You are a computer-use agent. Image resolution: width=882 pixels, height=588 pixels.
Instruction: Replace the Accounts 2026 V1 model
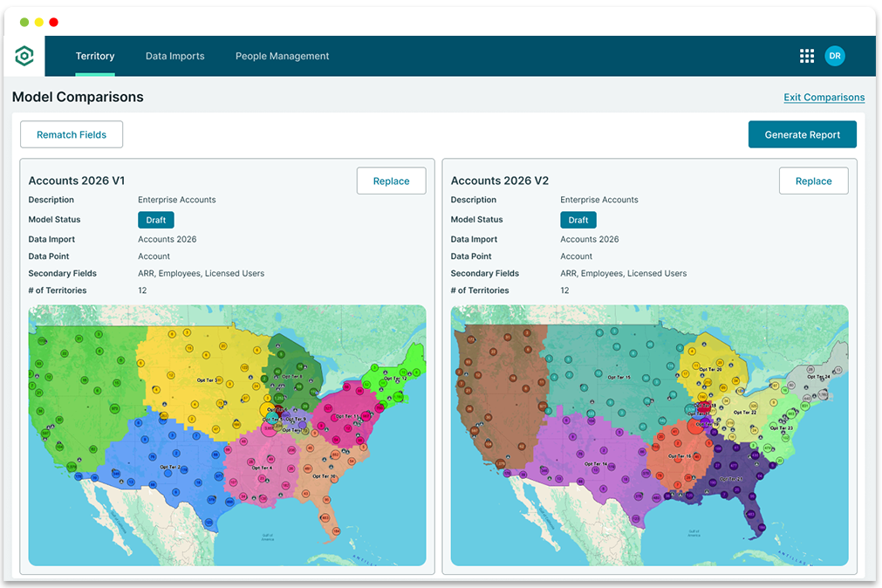tap(391, 181)
